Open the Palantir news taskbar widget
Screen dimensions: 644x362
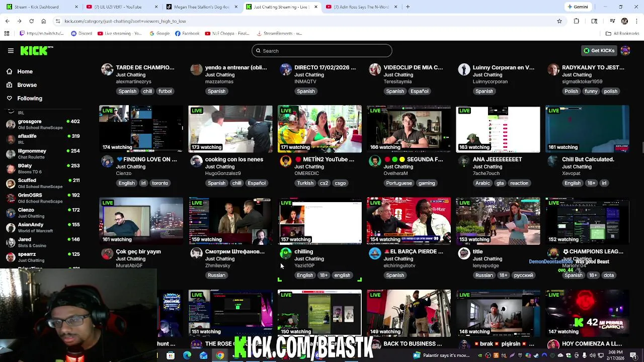point(441,355)
